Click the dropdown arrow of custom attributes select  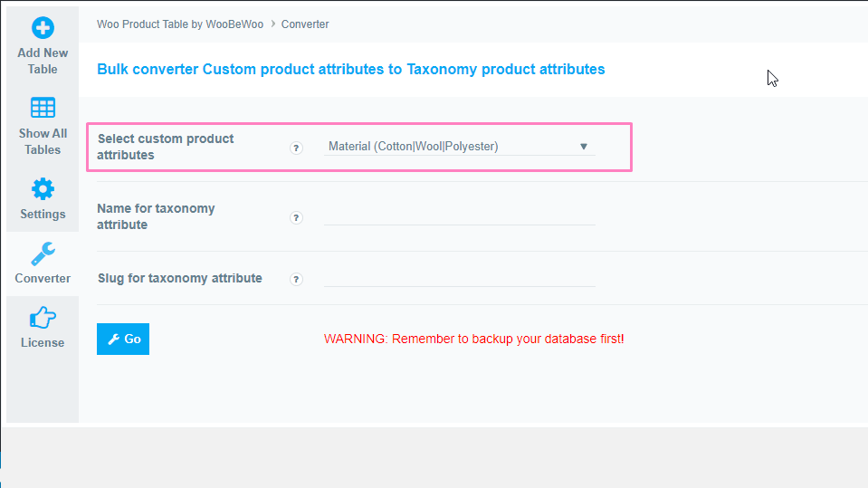coord(584,147)
